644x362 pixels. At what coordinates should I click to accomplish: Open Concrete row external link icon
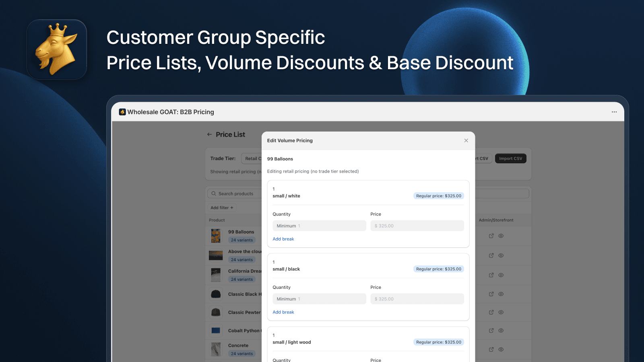click(491, 350)
